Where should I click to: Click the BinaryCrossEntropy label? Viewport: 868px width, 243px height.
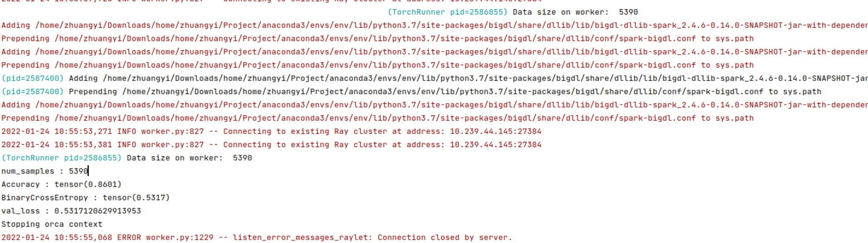pos(44,198)
